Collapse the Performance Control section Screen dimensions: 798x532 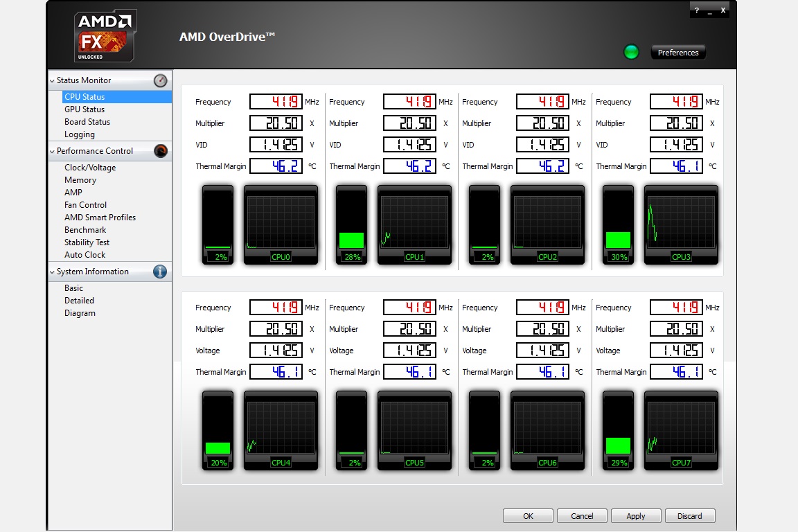pyautogui.click(x=52, y=150)
